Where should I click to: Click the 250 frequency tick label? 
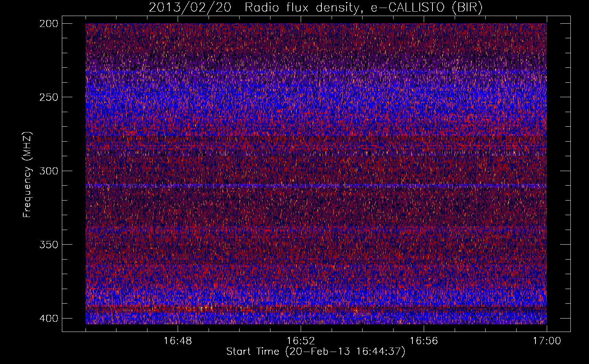pos(48,97)
